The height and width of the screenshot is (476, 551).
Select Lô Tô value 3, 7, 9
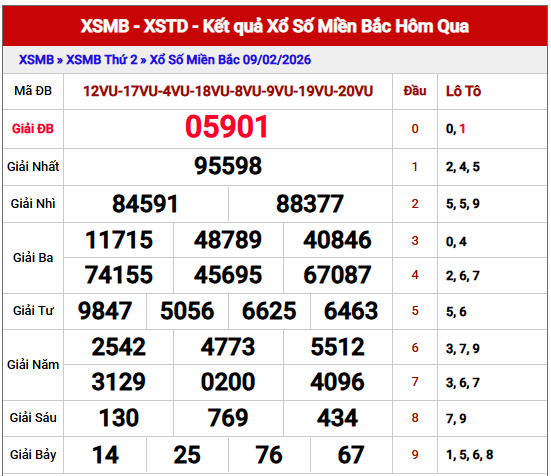pos(463,349)
